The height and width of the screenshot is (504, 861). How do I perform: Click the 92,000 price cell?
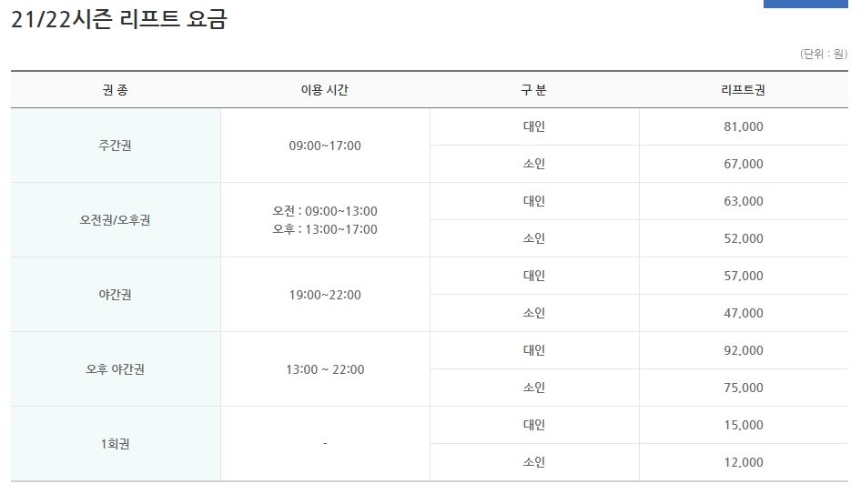744,350
